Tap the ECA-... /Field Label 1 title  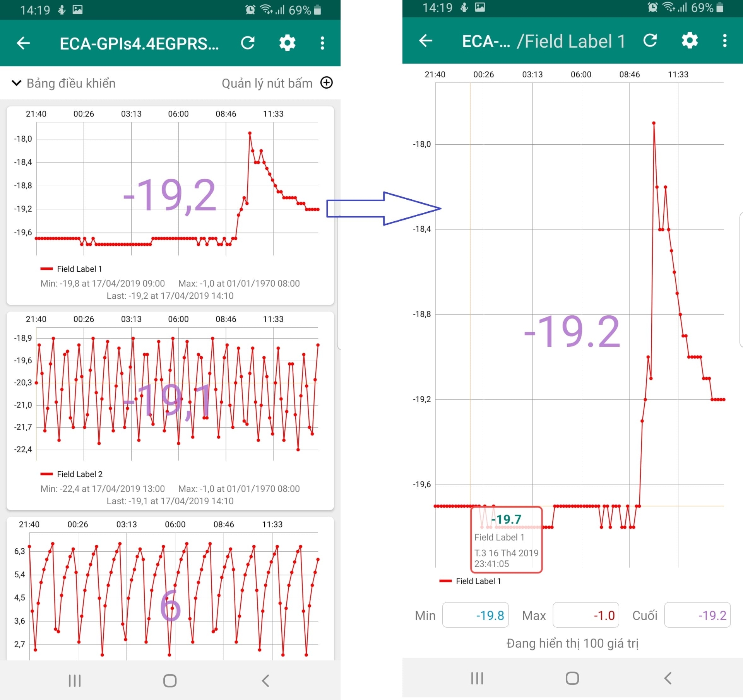pyautogui.click(x=544, y=41)
